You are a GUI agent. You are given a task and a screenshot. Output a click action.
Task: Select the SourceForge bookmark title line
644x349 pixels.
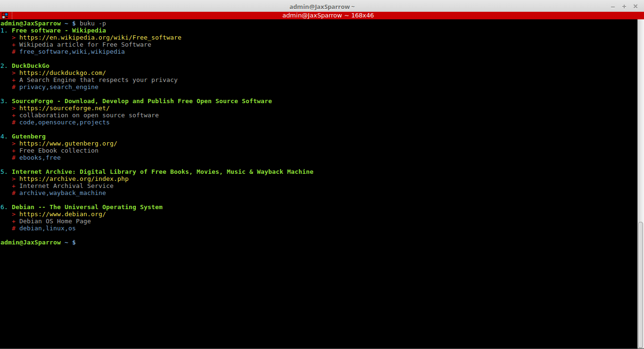coord(142,101)
